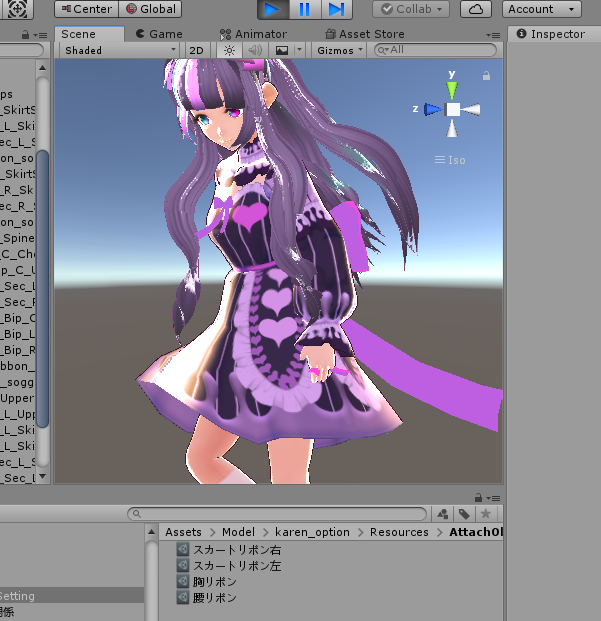Toggle the scene gizmo rotation lock

(x=486, y=76)
